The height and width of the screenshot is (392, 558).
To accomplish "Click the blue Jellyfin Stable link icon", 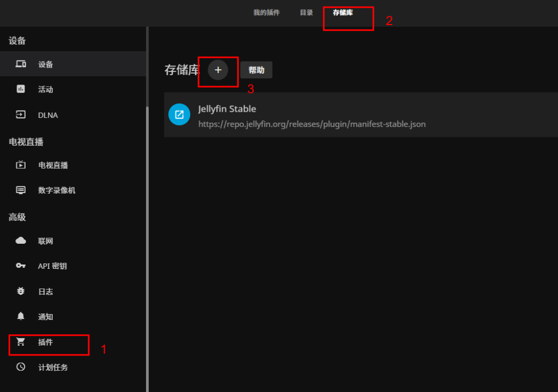I will pos(179,114).
